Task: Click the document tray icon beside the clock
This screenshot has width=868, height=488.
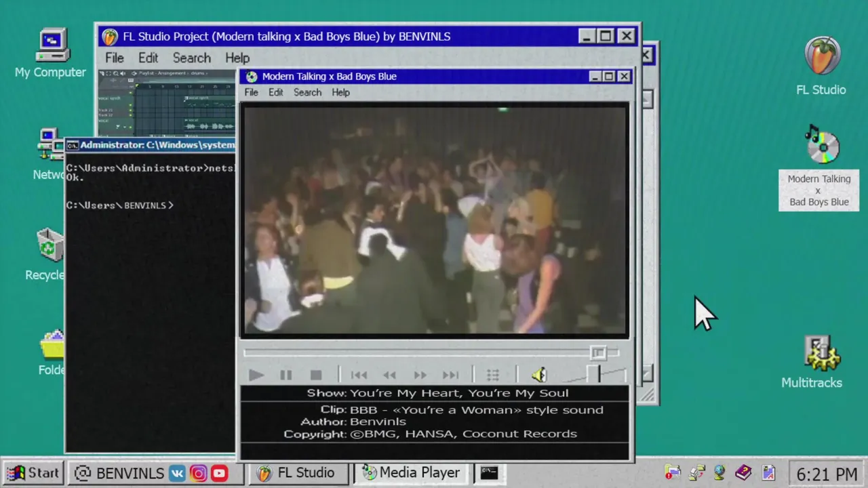Action: 768,472
